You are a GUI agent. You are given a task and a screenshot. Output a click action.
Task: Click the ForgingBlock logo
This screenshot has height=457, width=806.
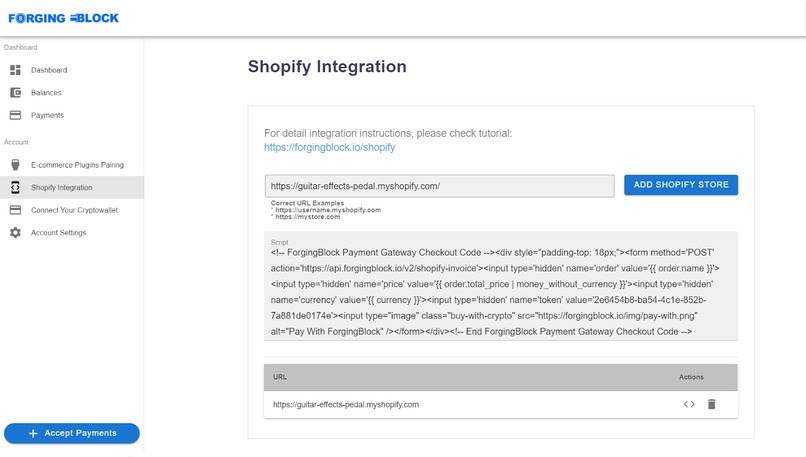[63, 18]
